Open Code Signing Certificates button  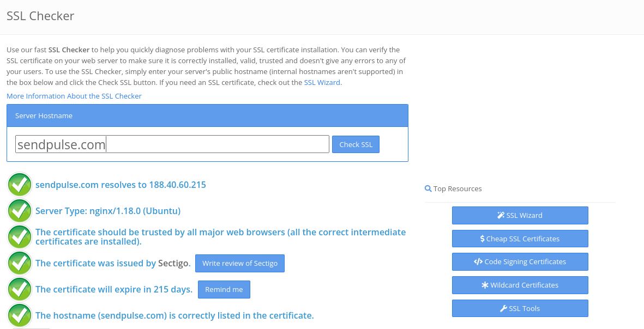[520, 261]
